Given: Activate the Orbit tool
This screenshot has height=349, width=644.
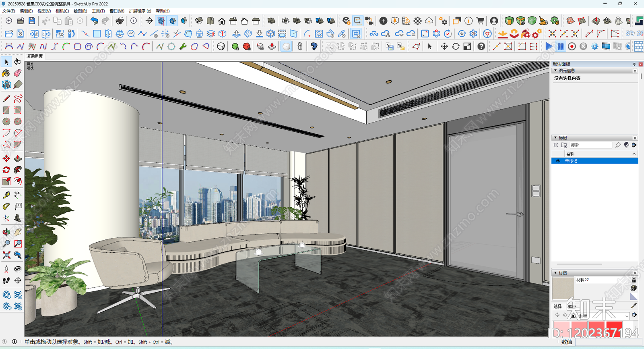Looking at the screenshot, I should pos(6,232).
